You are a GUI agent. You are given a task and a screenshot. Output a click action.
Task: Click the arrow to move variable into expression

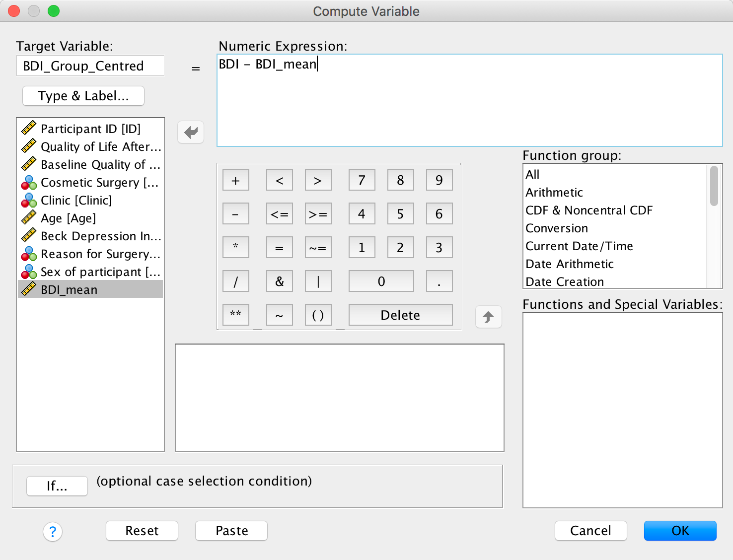[191, 132]
